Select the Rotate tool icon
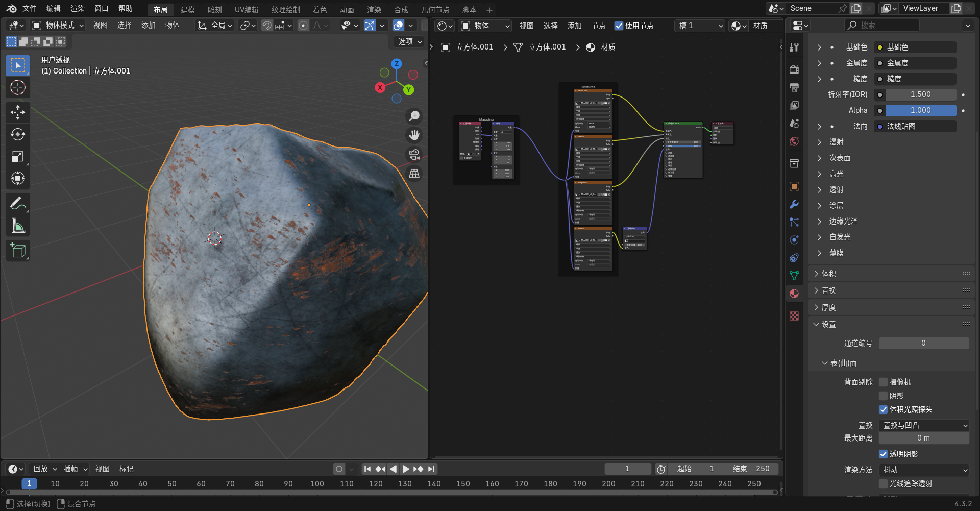The image size is (980, 511). click(x=18, y=134)
